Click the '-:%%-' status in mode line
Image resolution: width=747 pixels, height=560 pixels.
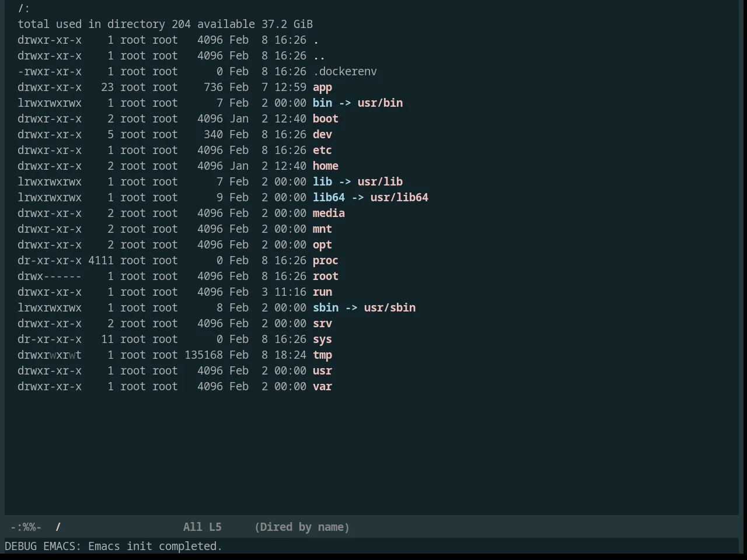(x=26, y=527)
